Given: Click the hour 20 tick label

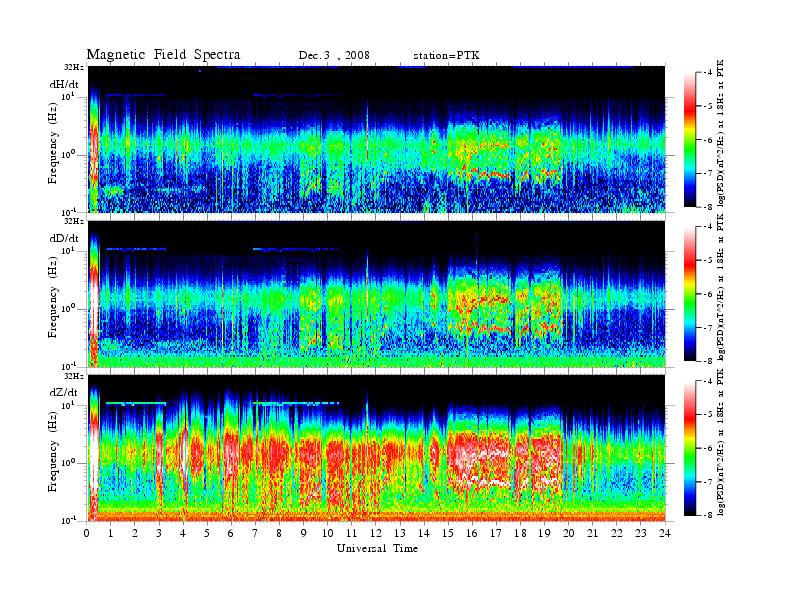Looking at the screenshot, I should [569, 533].
